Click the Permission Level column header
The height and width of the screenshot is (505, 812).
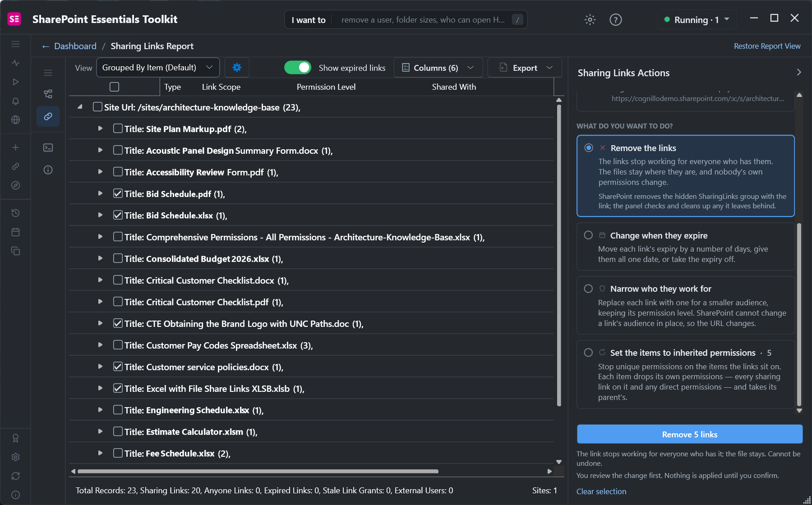[x=326, y=87]
